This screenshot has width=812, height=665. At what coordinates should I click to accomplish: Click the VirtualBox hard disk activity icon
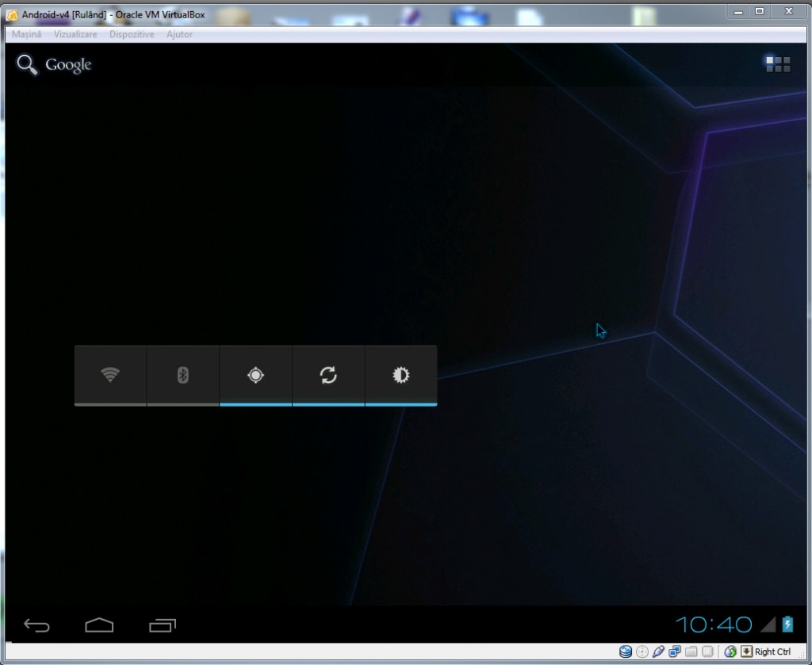(625, 652)
